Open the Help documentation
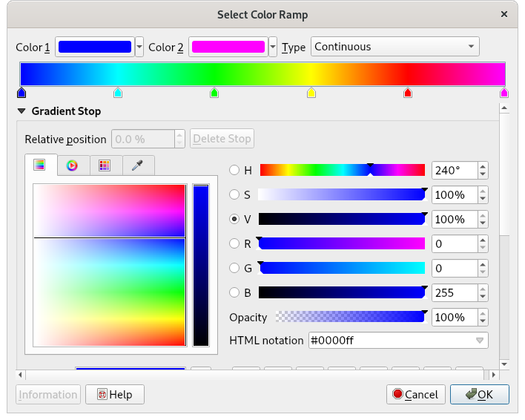525x420 pixels. tap(114, 394)
